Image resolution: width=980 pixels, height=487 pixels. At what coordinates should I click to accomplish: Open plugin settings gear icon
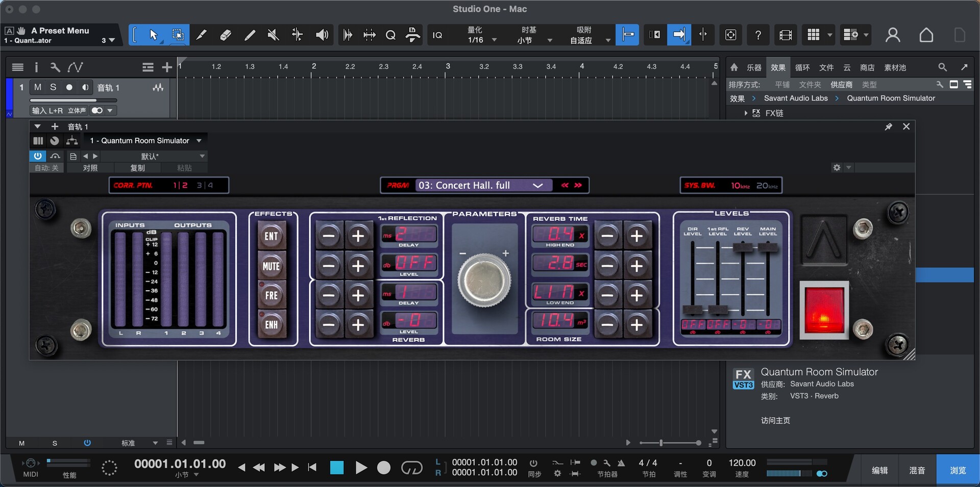(x=837, y=167)
